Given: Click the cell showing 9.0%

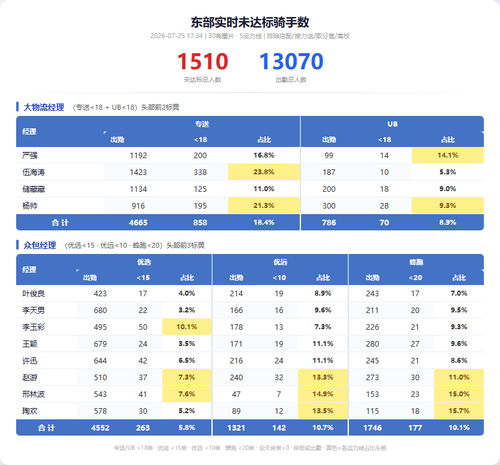Looking at the screenshot, I should coord(448,189).
